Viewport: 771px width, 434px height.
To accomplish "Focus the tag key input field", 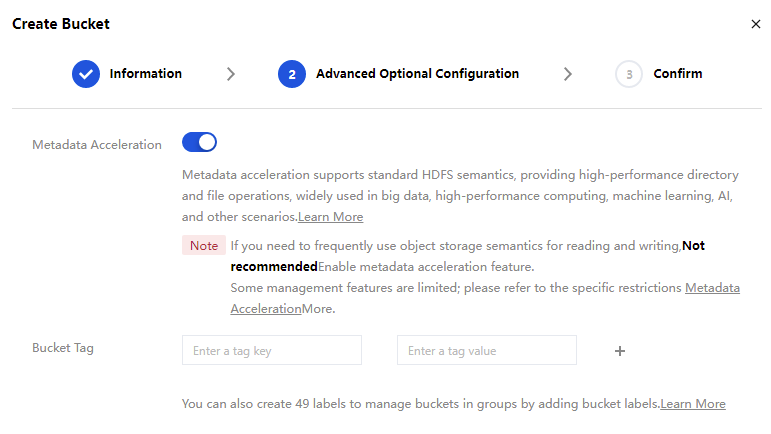I will click(x=271, y=351).
